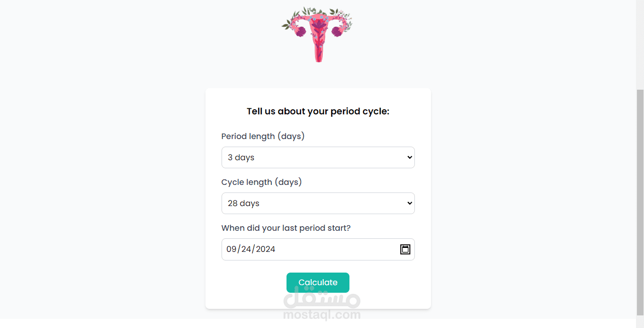Open the Period length dropdown
The width and height of the screenshot is (644, 328).
[x=317, y=158]
